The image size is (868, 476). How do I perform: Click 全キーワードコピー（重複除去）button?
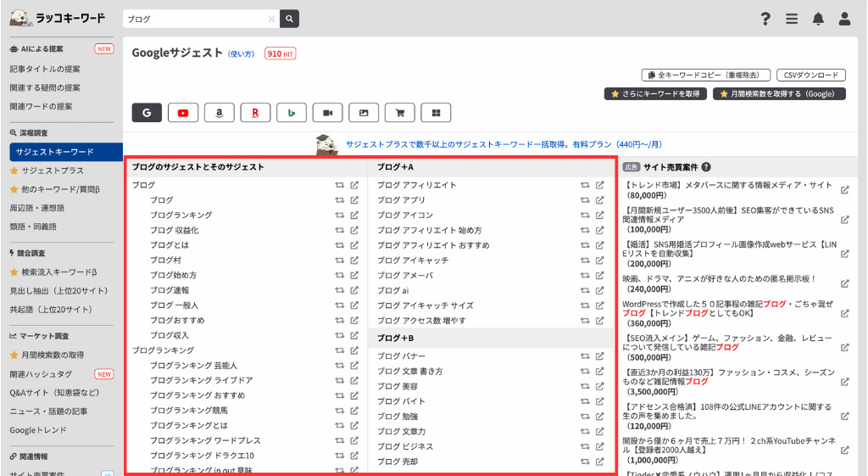pos(706,75)
